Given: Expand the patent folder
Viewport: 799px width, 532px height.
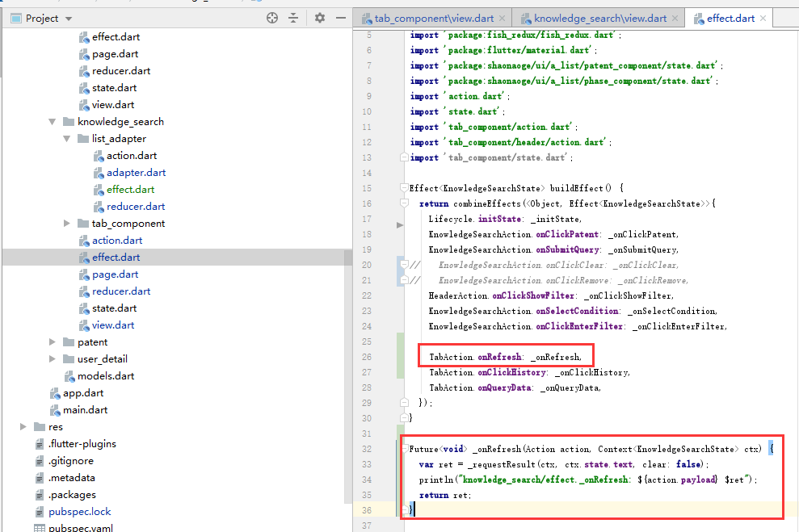Looking at the screenshot, I should (x=52, y=341).
